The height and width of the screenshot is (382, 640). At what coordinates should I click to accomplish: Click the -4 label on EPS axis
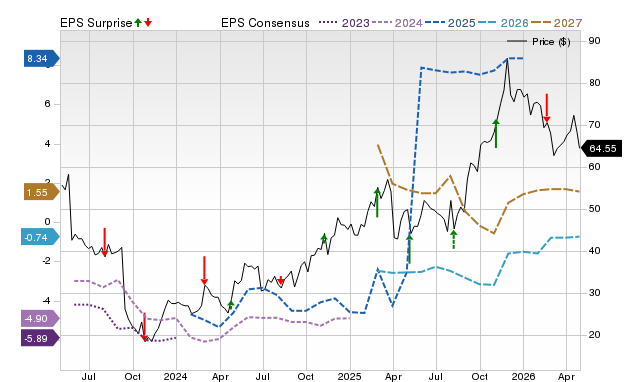[46, 301]
